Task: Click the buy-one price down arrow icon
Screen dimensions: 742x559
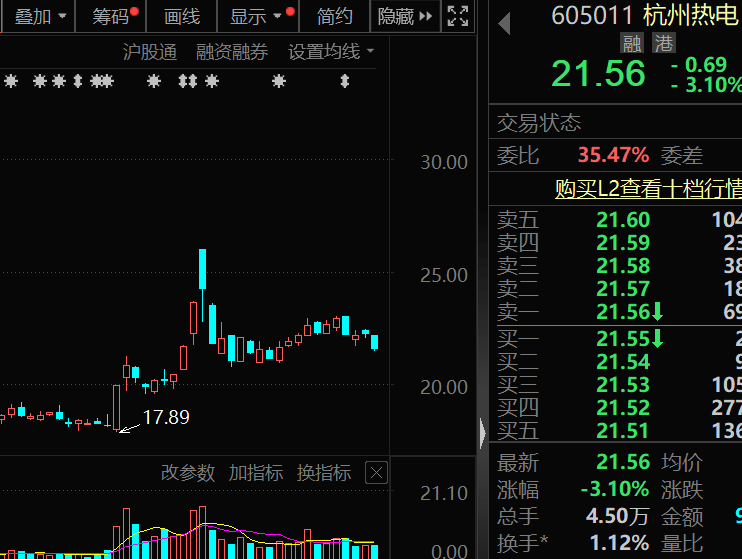Action: point(658,339)
